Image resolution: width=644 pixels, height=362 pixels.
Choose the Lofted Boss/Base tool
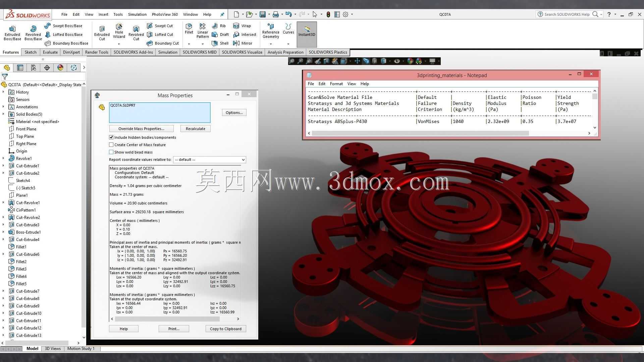[63, 35]
